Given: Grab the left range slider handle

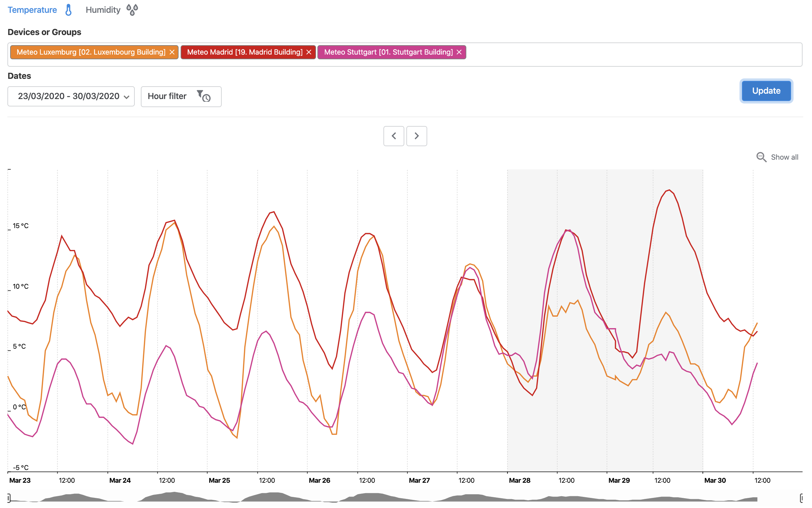Looking at the screenshot, I should point(9,498).
